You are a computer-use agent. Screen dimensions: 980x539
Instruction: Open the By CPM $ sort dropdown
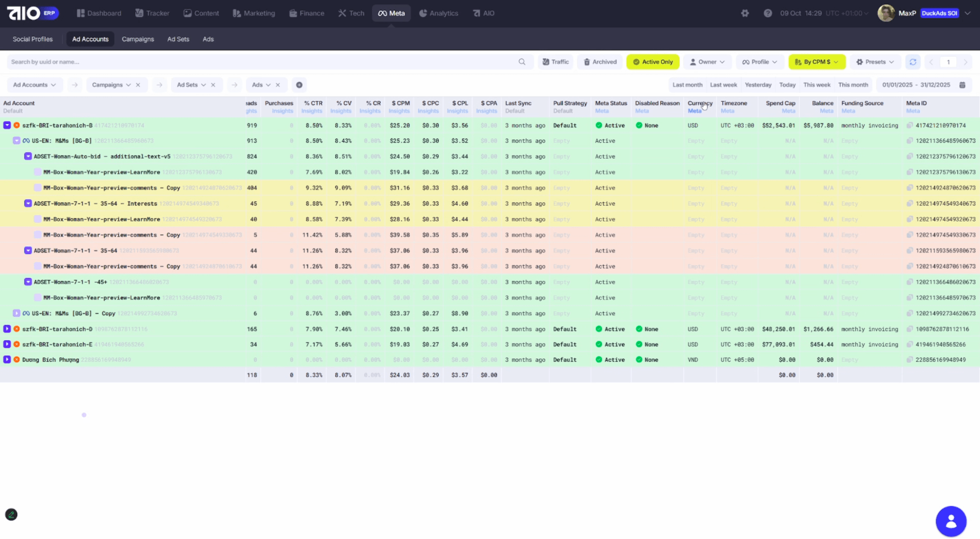click(x=816, y=62)
